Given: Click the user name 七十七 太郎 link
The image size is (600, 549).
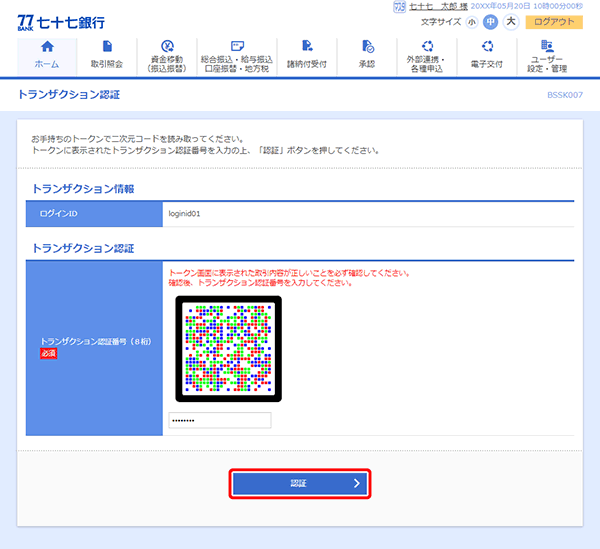Looking at the screenshot, I should coord(438,7).
